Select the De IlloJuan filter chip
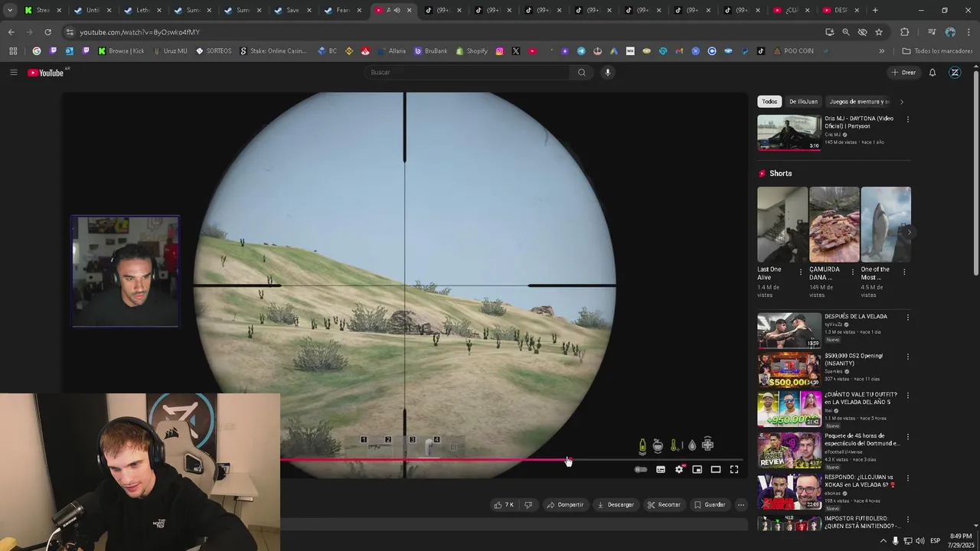 (803, 102)
